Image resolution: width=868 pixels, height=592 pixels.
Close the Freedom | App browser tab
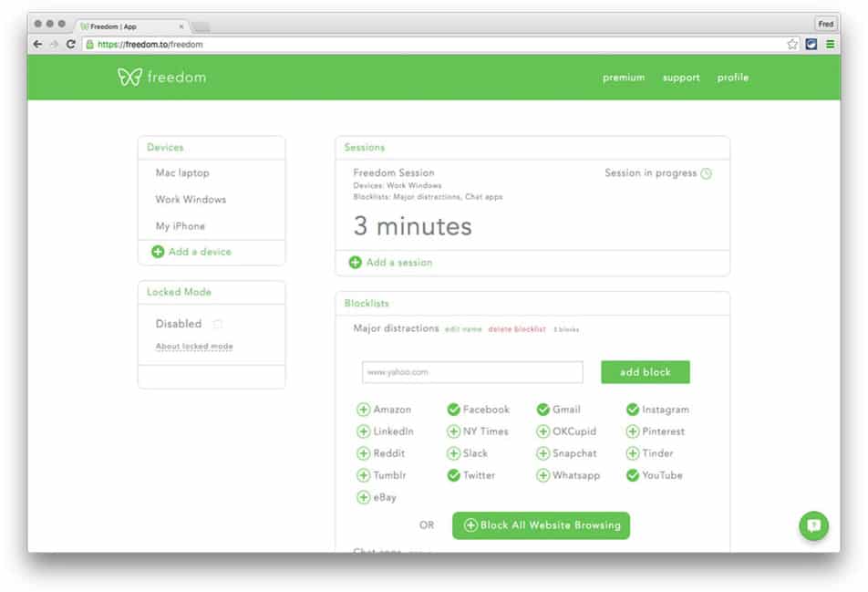[181, 26]
